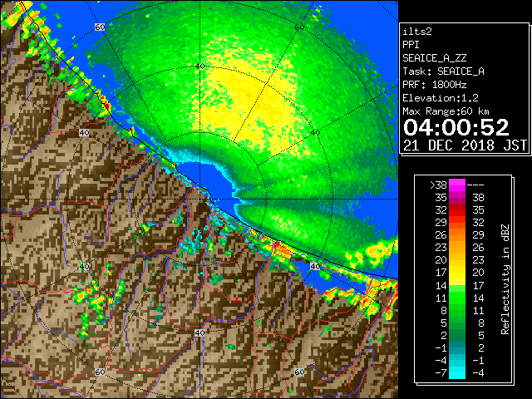Pick the red swatch beside '32' in the legend
The image size is (532, 399).
point(457,210)
